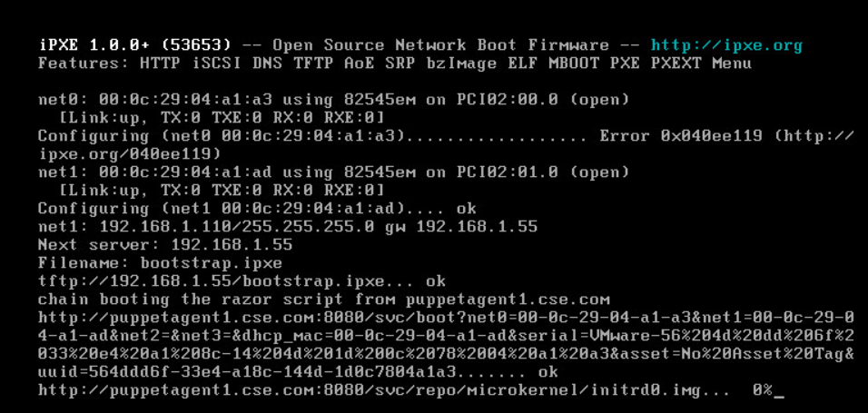Click the chain booting razor script message

(324, 300)
